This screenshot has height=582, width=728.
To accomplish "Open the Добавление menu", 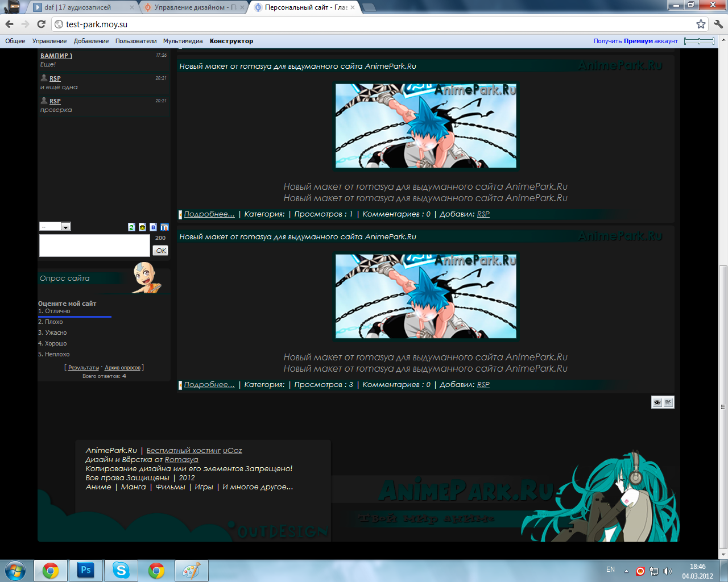I will pyautogui.click(x=91, y=41).
